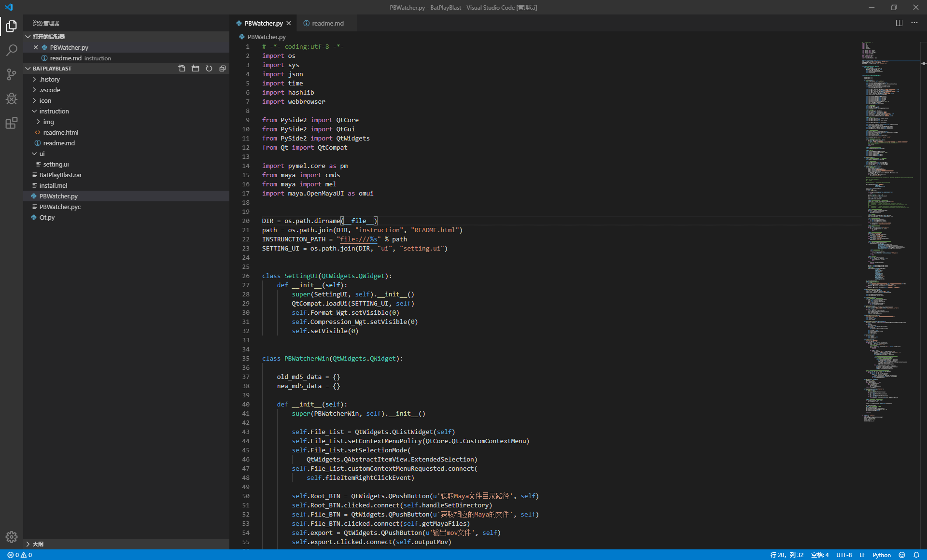Click the PBWatcher.py breadcrumb
The width and height of the screenshot is (927, 560).
coord(266,37)
